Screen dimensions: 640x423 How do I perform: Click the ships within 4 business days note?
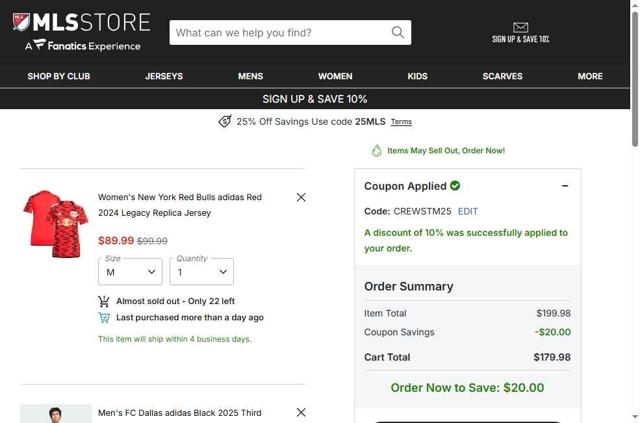[x=175, y=339]
